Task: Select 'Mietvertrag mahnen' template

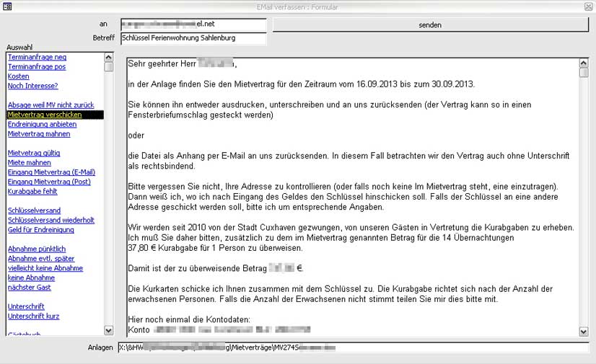Action: point(39,133)
